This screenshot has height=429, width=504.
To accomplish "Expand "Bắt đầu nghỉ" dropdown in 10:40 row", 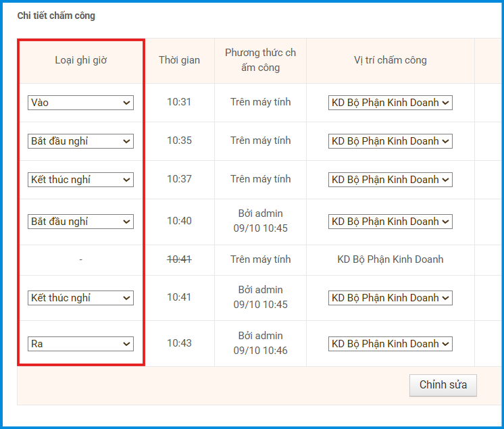I will pyautogui.click(x=80, y=222).
